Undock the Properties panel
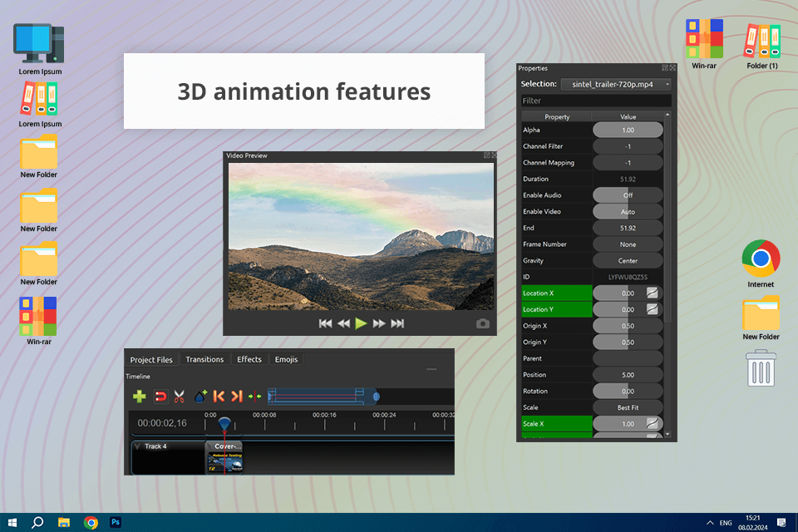The image size is (798, 532). pos(665,67)
